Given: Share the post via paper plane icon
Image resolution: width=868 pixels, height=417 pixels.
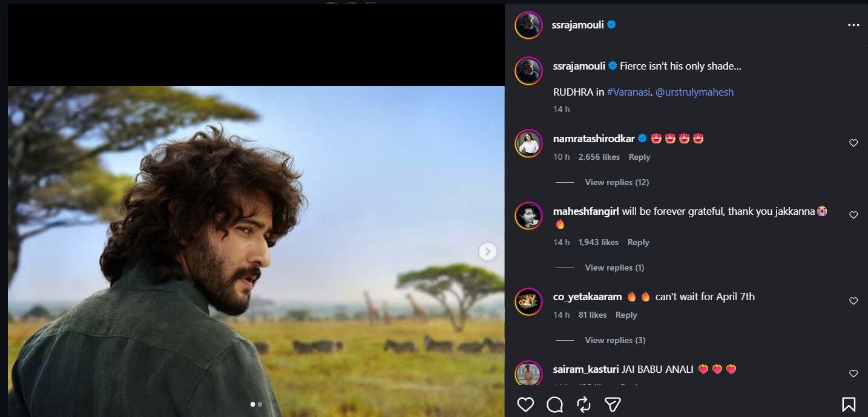Looking at the screenshot, I should (x=613, y=404).
